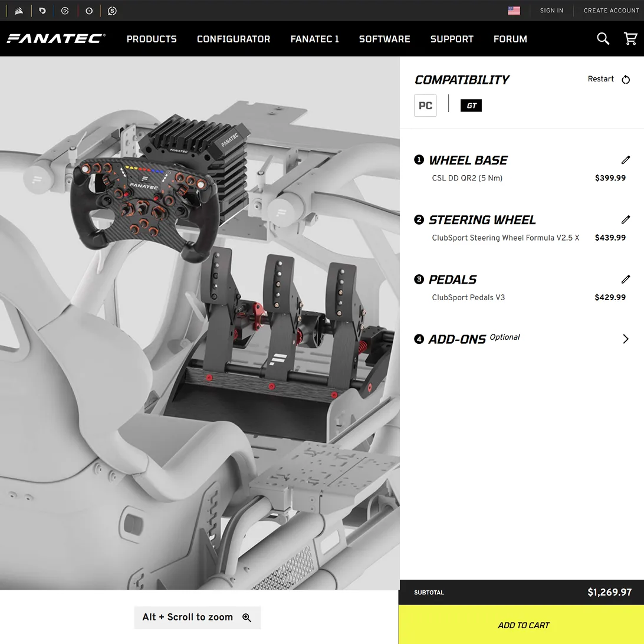The image size is (644, 644).
Task: Click the Compatibility heading
Action: pos(462,80)
